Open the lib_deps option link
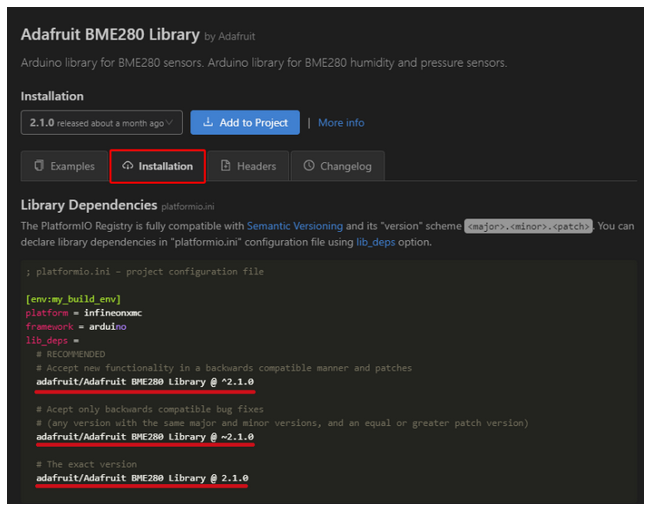The width and height of the screenshot is (651, 512). [x=376, y=242]
